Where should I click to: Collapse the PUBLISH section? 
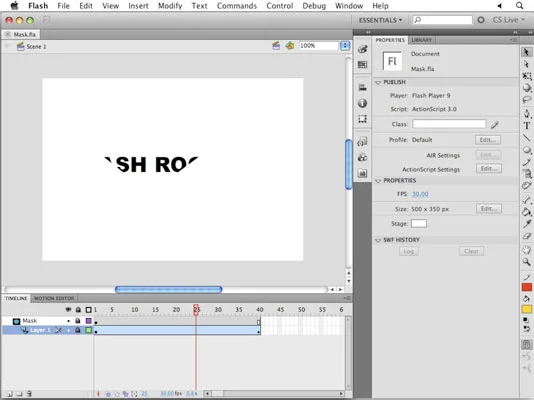(x=378, y=82)
